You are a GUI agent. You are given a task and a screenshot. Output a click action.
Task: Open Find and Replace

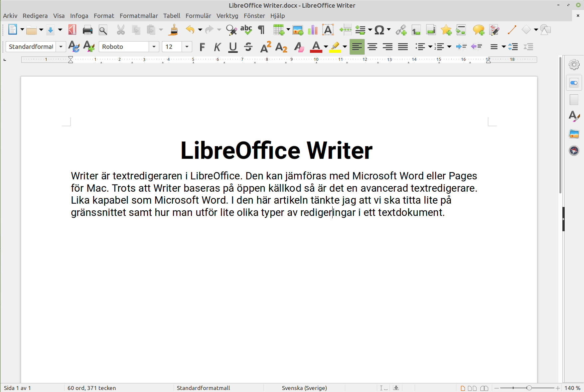pyautogui.click(x=231, y=30)
